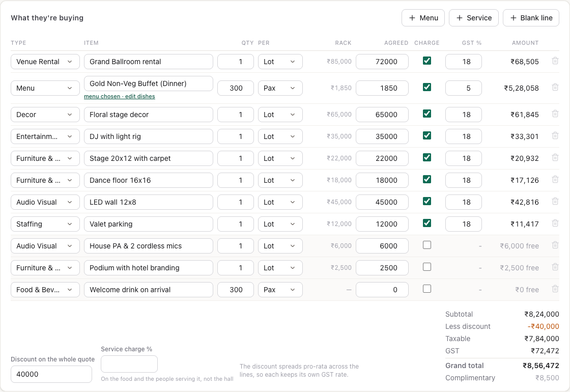570x392 pixels.
Task: Open Staffing type dropdown for Valet parking
Action: pos(45,224)
